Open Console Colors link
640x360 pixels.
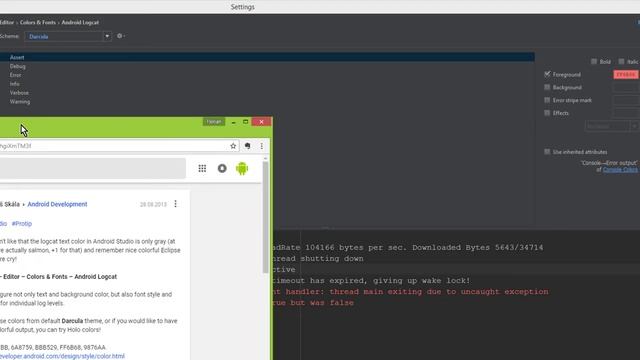(x=620, y=169)
